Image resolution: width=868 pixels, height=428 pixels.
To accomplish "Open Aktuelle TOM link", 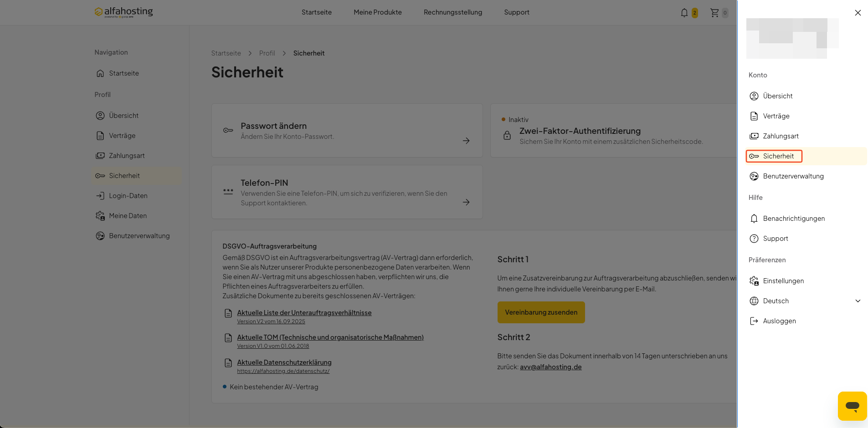I will point(330,337).
